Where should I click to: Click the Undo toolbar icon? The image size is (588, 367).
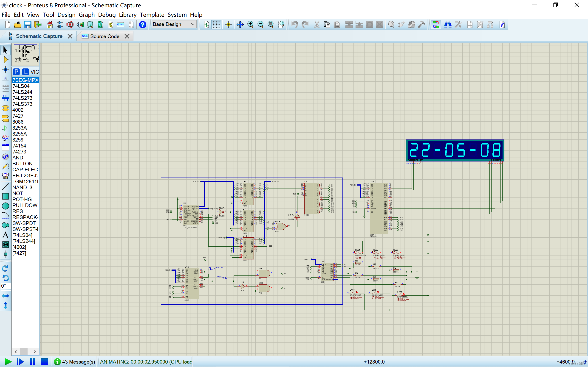pyautogui.click(x=295, y=25)
